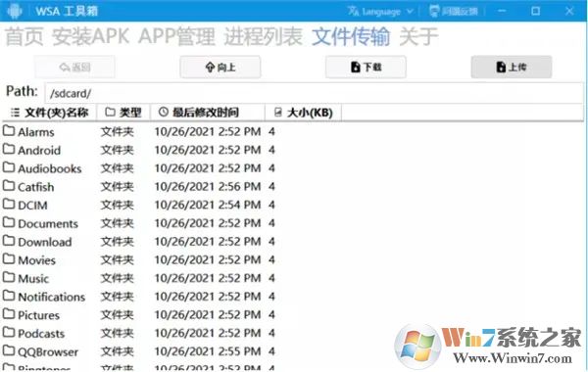This screenshot has height=372, width=588.
Task: Go to the 进程列表 tab
Action: pos(264,37)
